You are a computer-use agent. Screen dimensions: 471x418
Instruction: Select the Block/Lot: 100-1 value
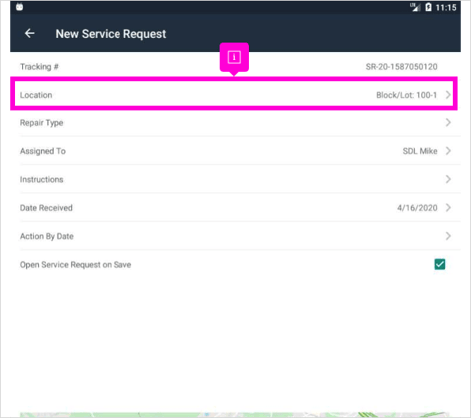point(406,95)
